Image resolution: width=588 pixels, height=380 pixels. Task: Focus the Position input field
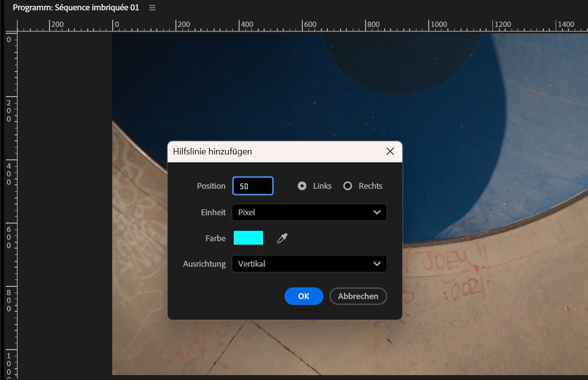pos(253,186)
